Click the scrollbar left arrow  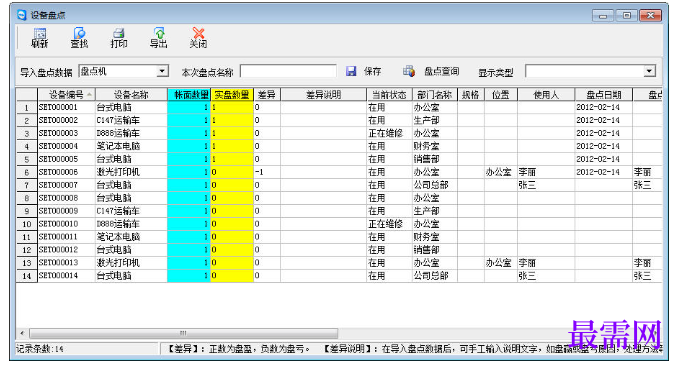(x=22, y=333)
